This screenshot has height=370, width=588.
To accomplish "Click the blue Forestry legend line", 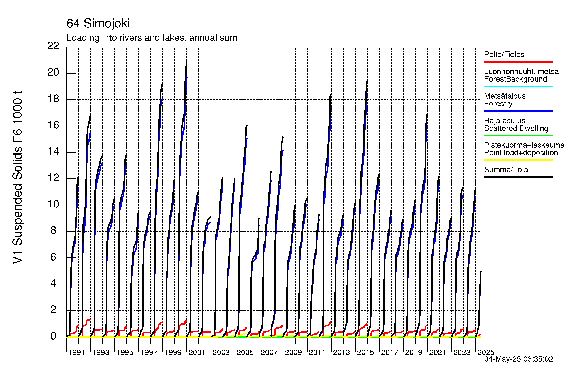I will (519, 111).
